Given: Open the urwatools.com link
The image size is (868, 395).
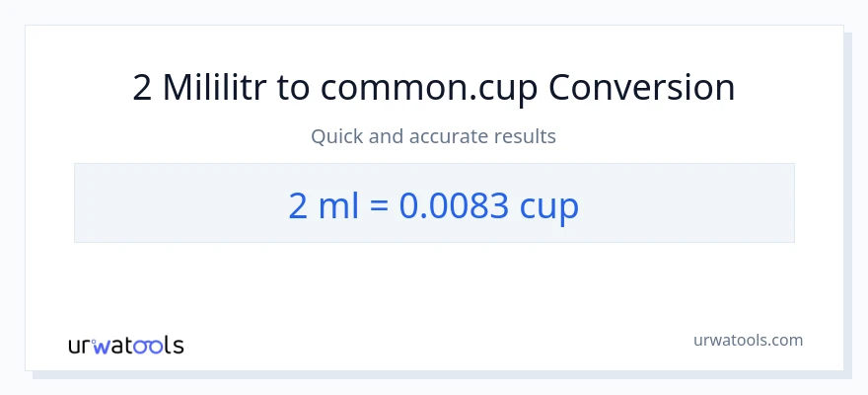Looking at the screenshot, I should (x=747, y=340).
